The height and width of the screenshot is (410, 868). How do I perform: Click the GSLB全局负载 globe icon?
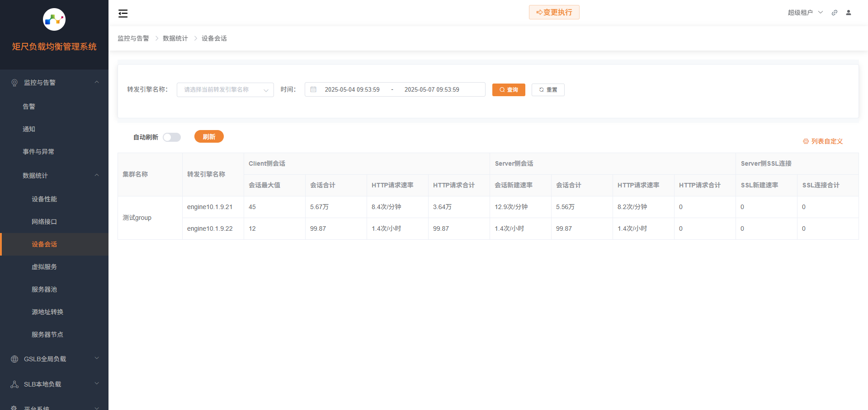click(x=14, y=359)
